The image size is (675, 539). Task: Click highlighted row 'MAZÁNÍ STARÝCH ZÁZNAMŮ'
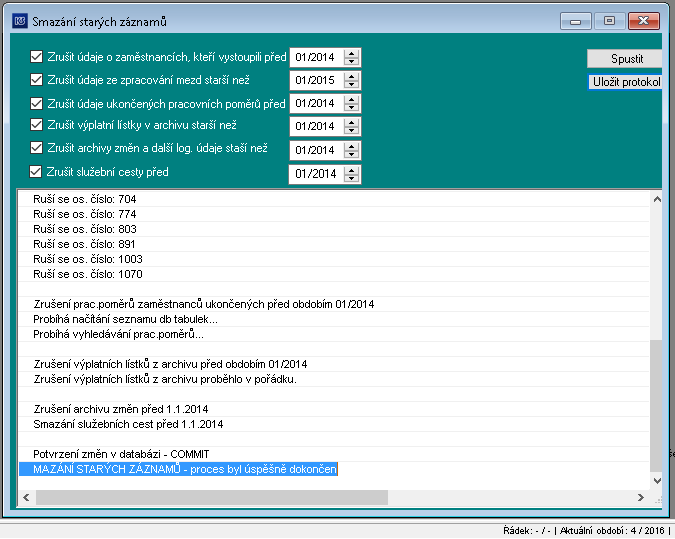pos(179,469)
